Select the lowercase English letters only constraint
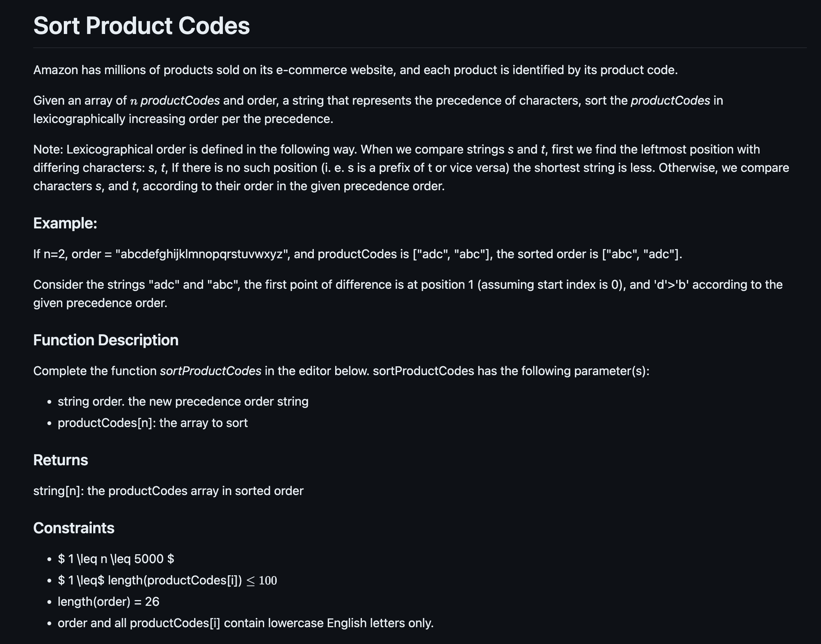 coord(246,623)
